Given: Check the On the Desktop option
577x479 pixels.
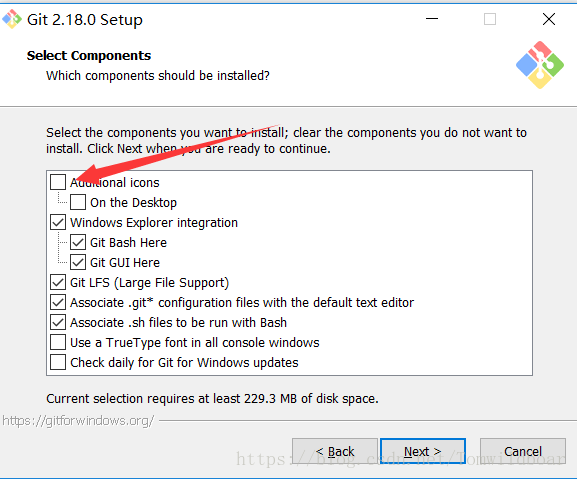Looking at the screenshot, I should (78, 202).
